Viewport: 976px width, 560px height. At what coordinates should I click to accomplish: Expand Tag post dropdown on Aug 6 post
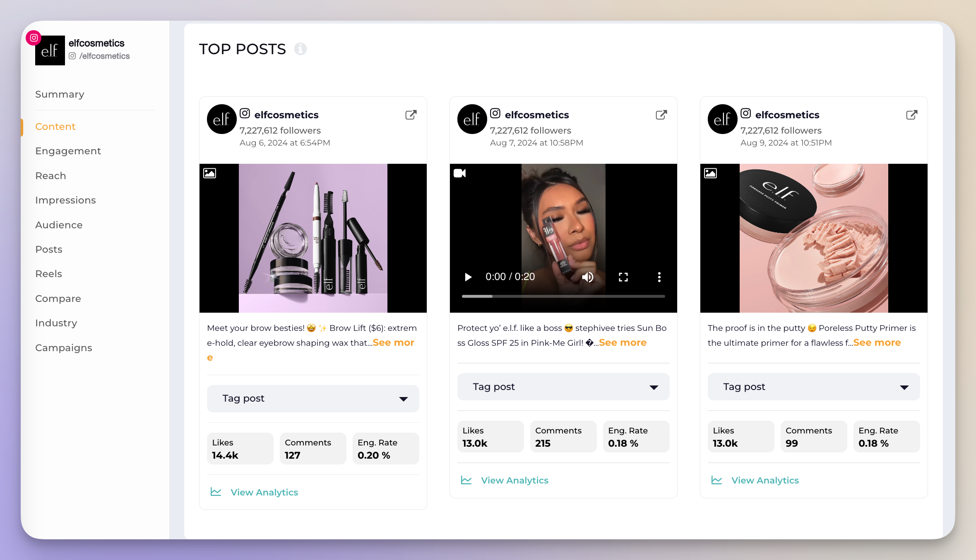coord(313,399)
